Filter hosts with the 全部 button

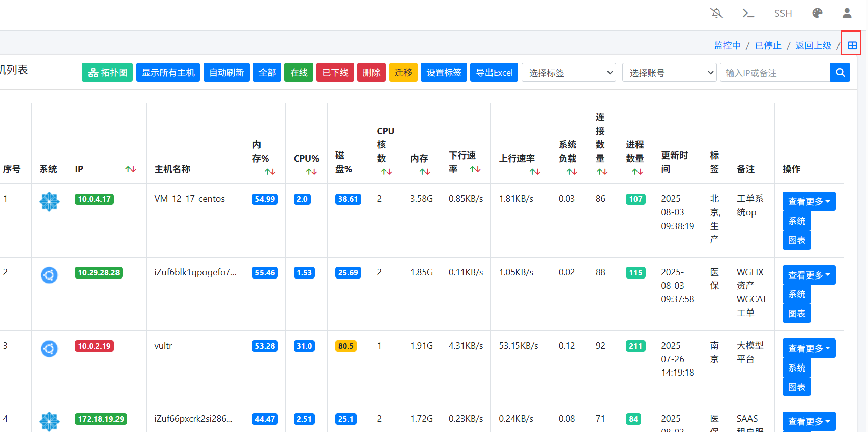[267, 72]
